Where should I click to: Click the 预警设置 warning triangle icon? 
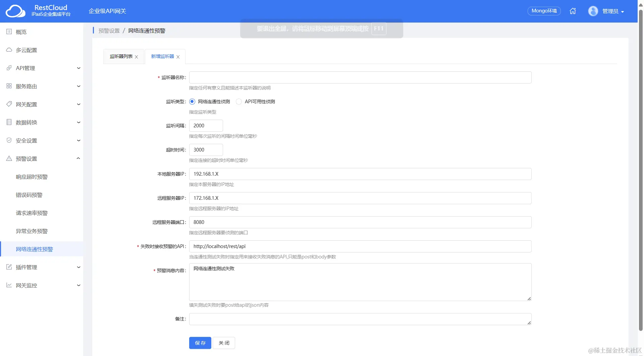[x=9, y=159]
